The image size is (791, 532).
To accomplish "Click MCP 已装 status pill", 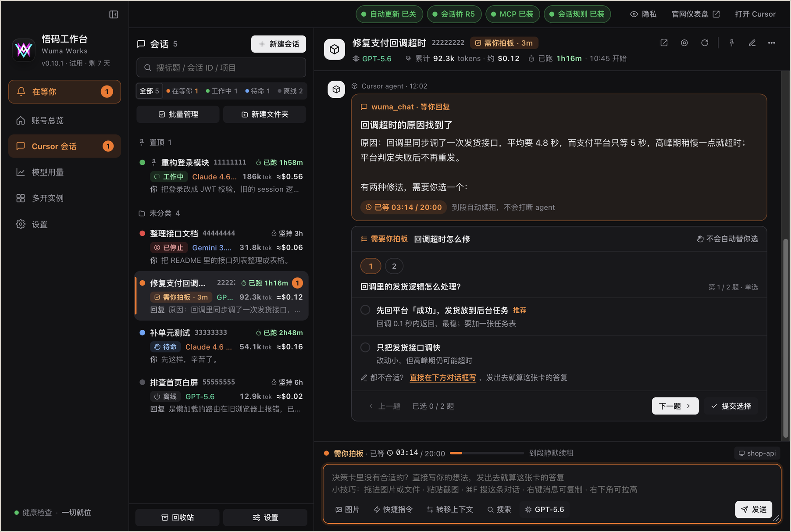I will 512,14.
